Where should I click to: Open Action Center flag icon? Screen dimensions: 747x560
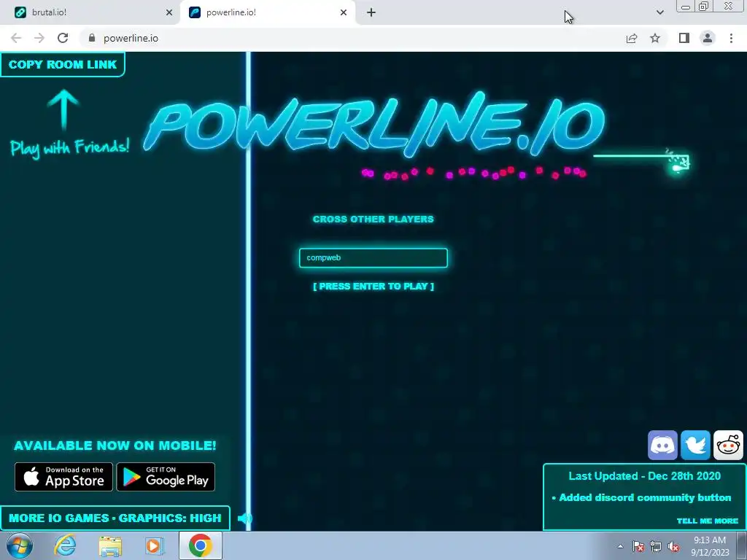pyautogui.click(x=638, y=546)
